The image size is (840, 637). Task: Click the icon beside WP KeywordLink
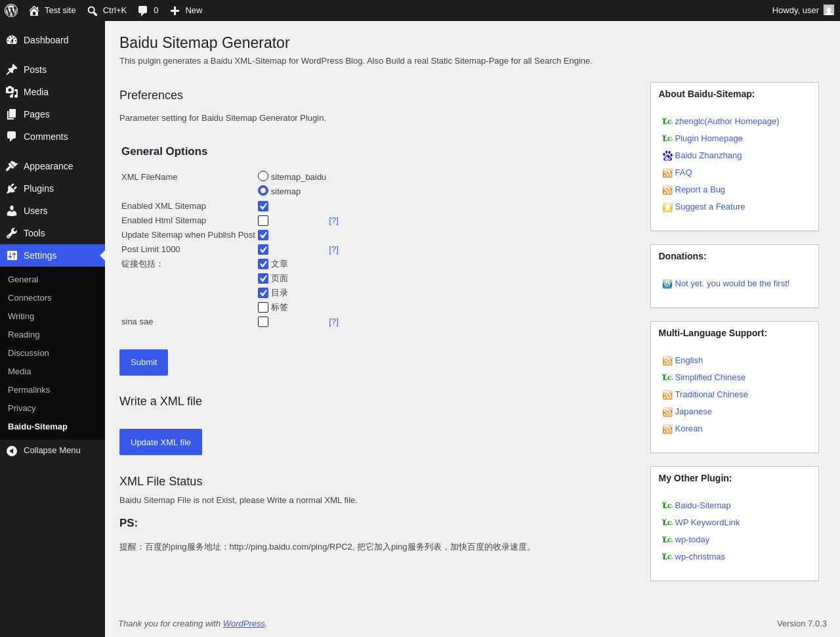(x=667, y=523)
